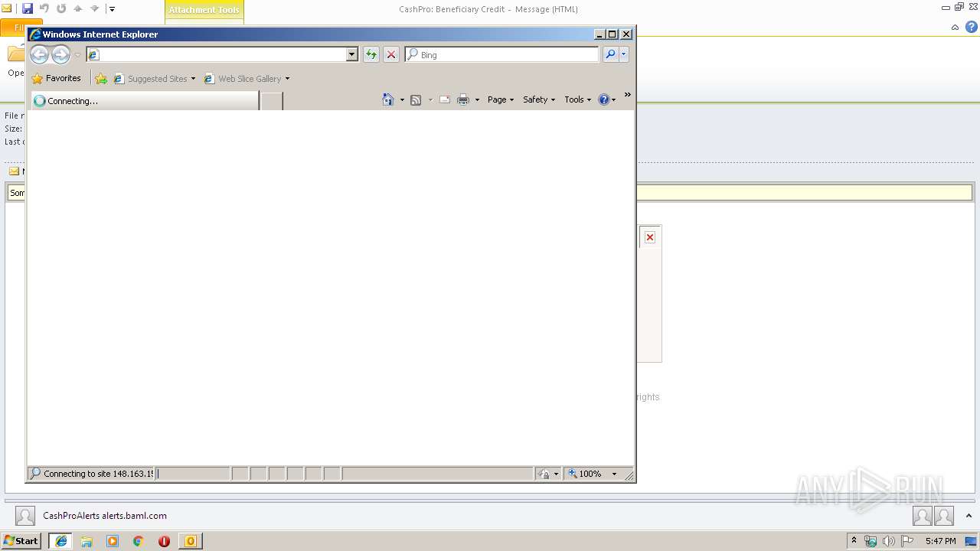The image size is (980, 551).
Task: Open the Suggested Sites link
Action: click(x=154, y=78)
